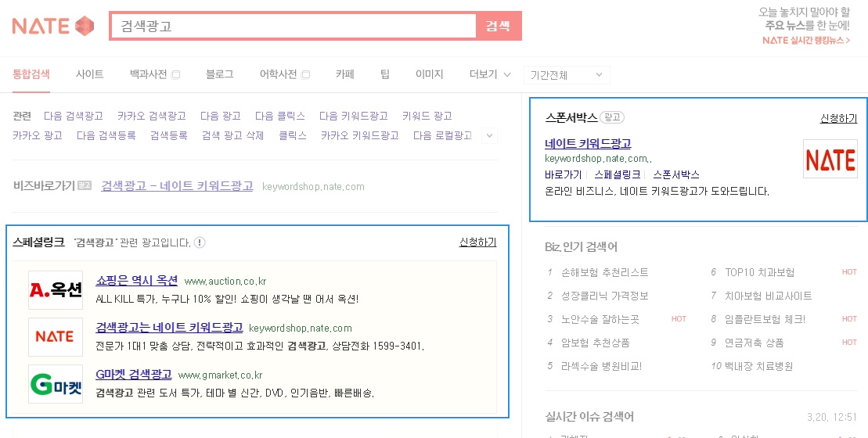The height and width of the screenshot is (438, 868).
Task: Switch to the 팁 tab
Action: pos(385,74)
